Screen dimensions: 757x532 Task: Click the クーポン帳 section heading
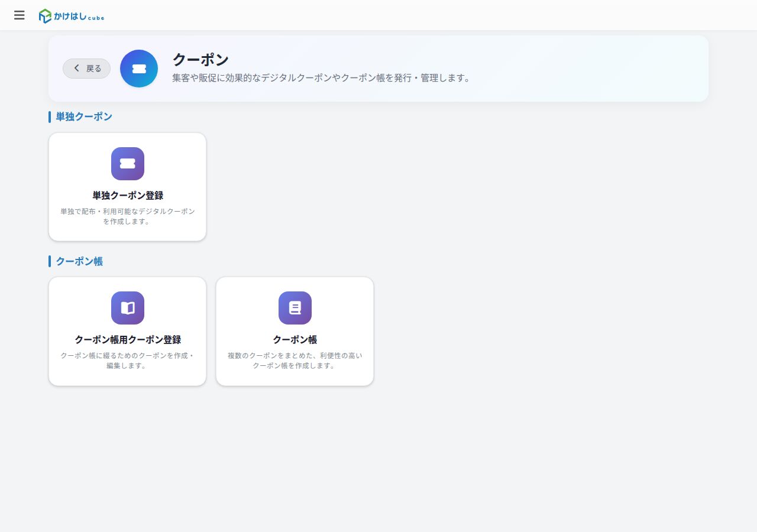click(79, 261)
